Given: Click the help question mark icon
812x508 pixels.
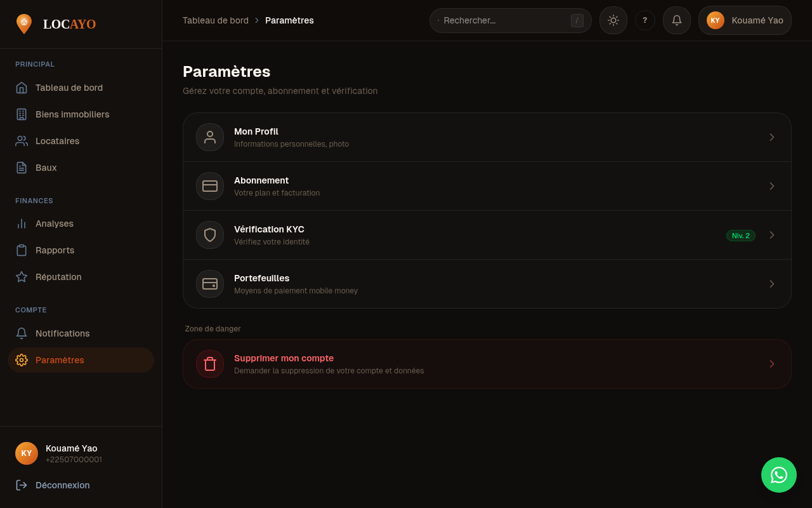Looking at the screenshot, I should (x=645, y=20).
